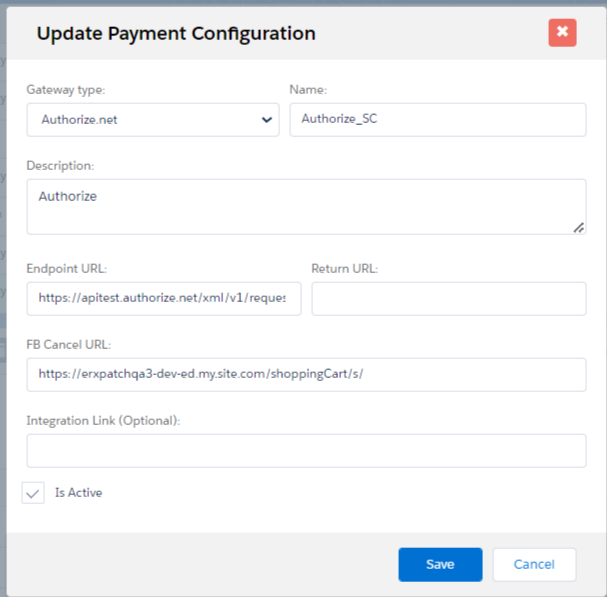Open the Gateway type dropdown
The height and width of the screenshot is (597, 607).
click(153, 120)
